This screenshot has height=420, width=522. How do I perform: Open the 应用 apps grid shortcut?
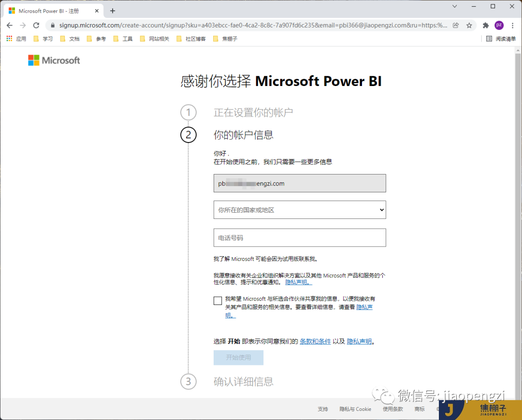click(x=16, y=39)
